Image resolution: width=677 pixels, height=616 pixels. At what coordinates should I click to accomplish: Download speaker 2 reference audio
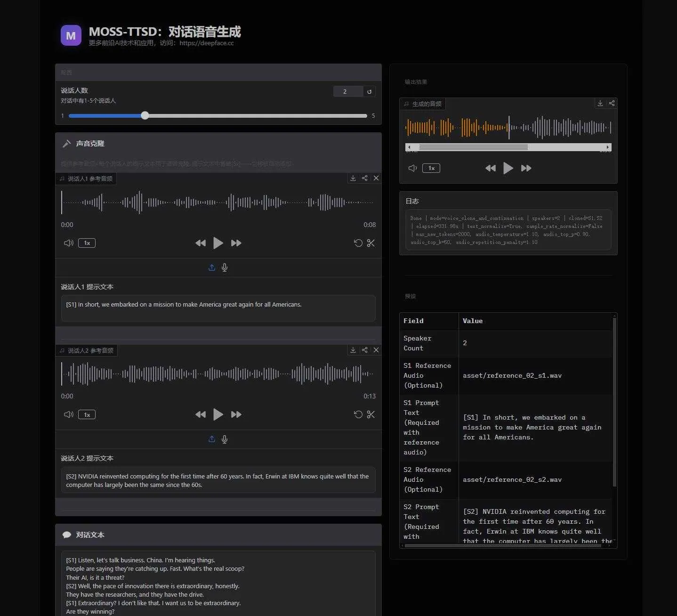[x=353, y=350]
